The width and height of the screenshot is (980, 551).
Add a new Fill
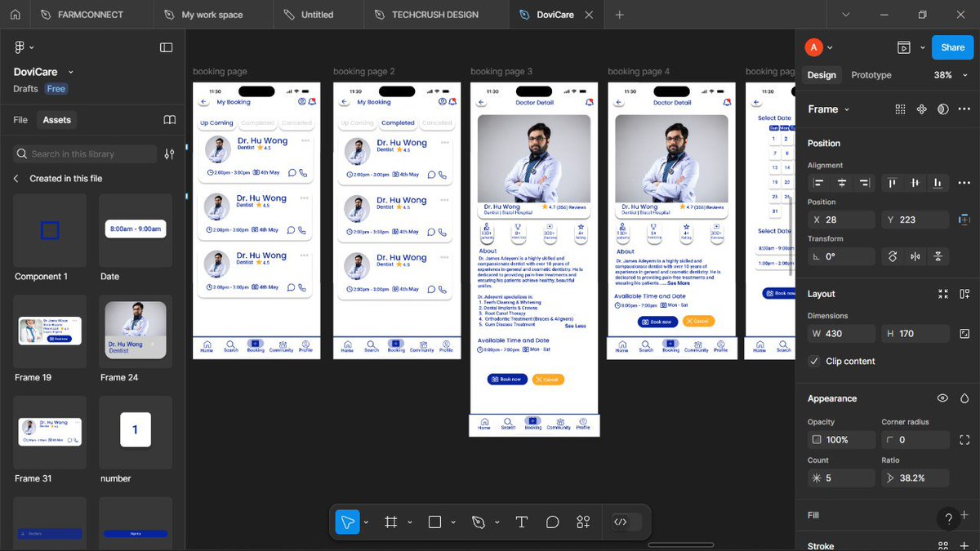coord(964,515)
